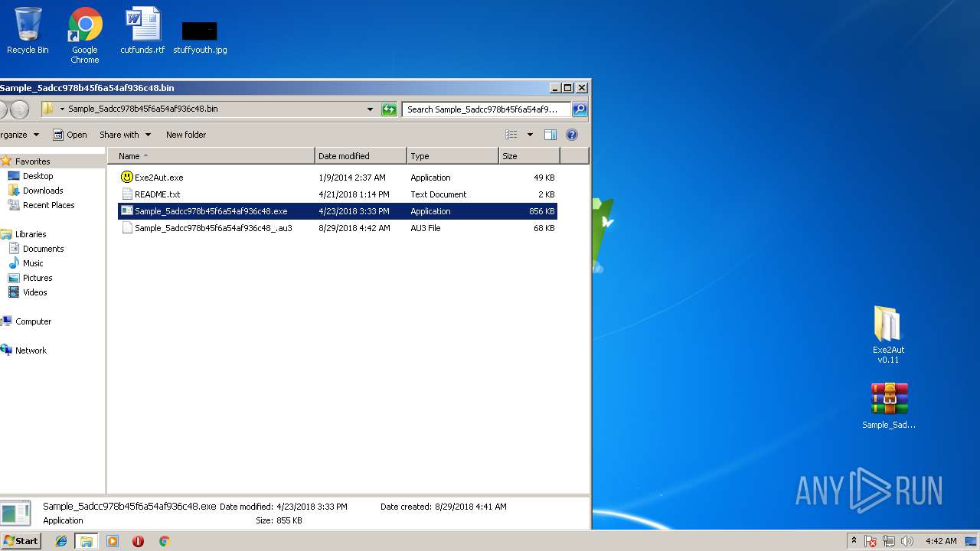This screenshot has width=980, height=551.
Task: Click the Windows Explorer taskbar icon
Action: pos(87,541)
